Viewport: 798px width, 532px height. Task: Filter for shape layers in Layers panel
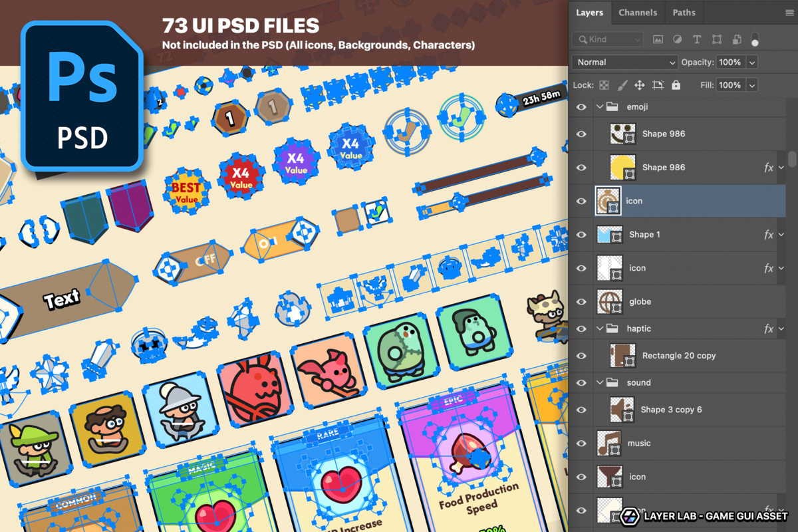pyautogui.click(x=717, y=39)
